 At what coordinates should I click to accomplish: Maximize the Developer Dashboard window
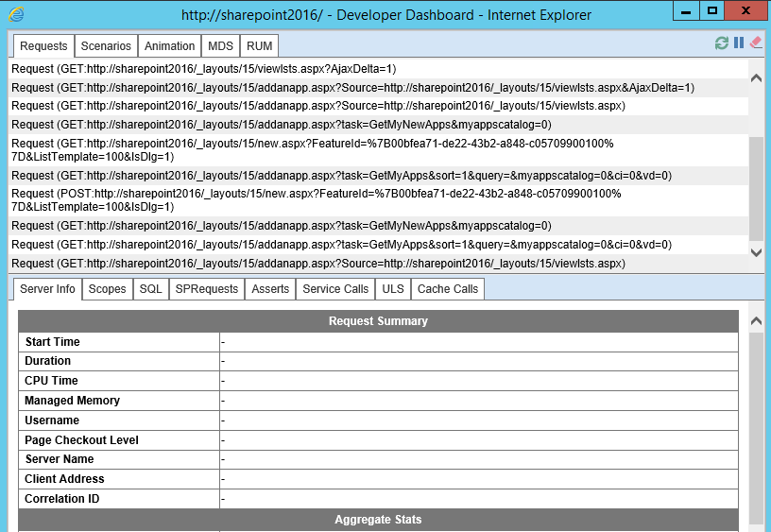coord(712,10)
